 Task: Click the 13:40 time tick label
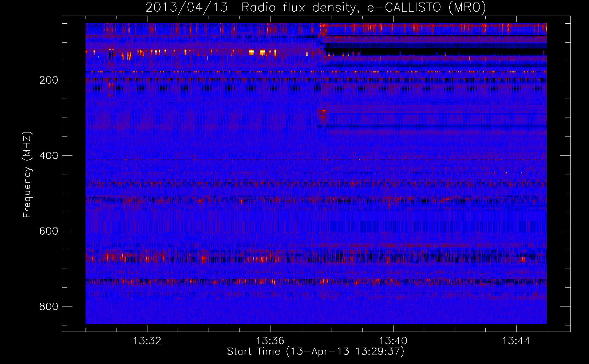tap(393, 341)
